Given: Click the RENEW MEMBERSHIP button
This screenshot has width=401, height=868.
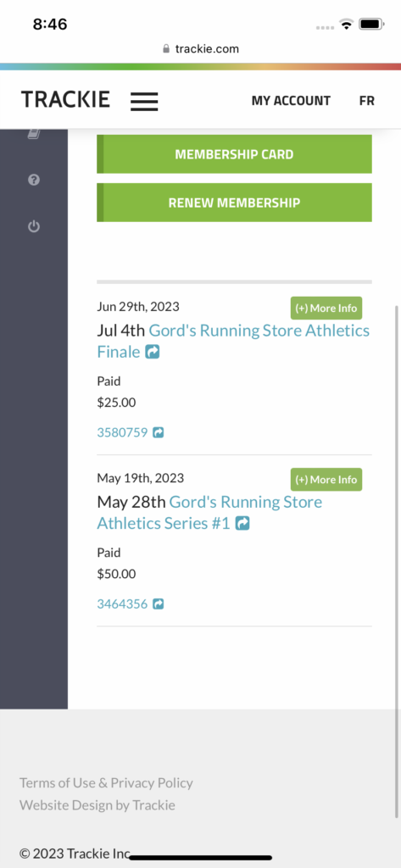Looking at the screenshot, I should coord(234,203).
